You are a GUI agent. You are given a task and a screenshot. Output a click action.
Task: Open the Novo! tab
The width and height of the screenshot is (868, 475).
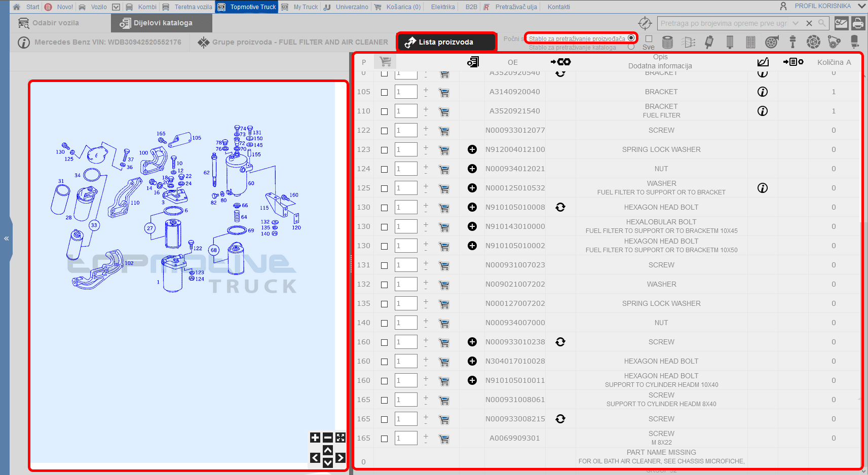(x=59, y=7)
